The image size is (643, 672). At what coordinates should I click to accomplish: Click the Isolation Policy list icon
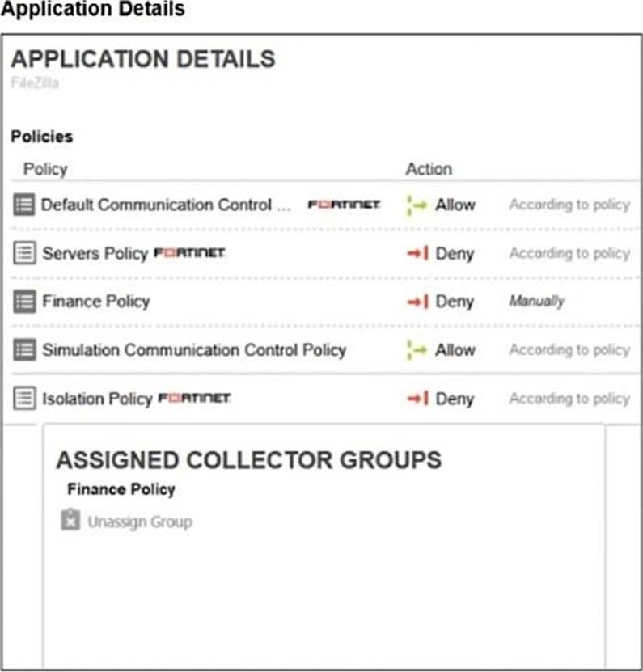(x=25, y=399)
